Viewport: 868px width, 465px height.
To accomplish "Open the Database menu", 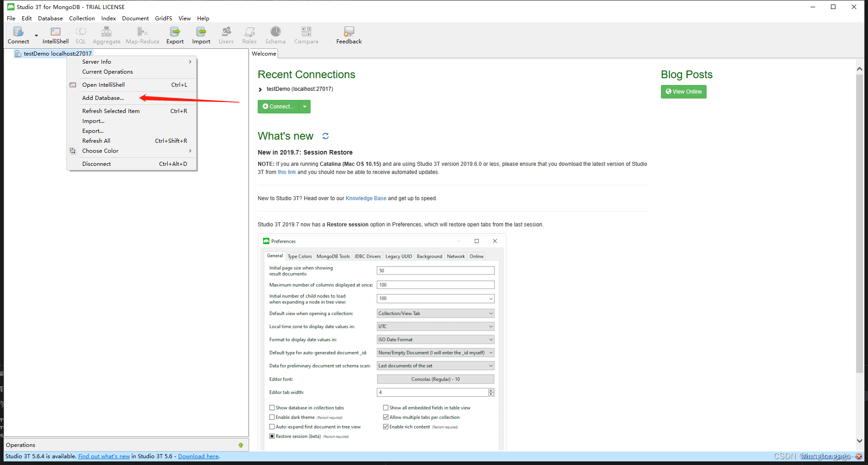I will point(50,19).
